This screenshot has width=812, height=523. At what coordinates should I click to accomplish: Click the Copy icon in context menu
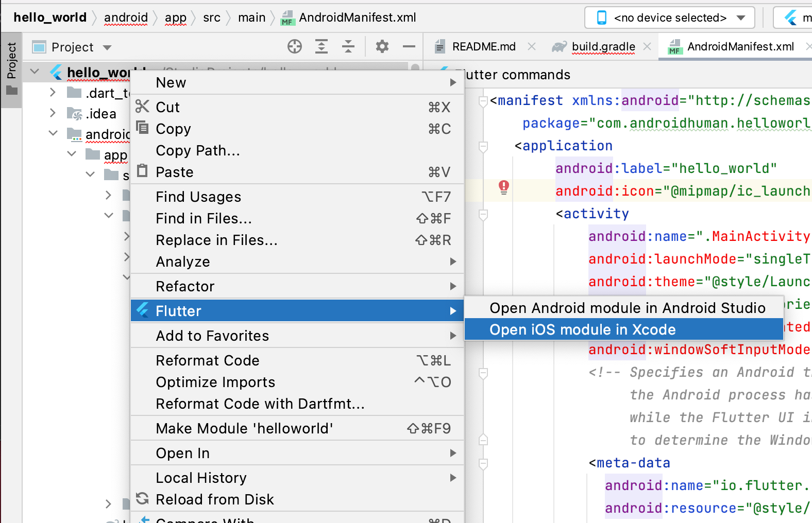pos(142,128)
